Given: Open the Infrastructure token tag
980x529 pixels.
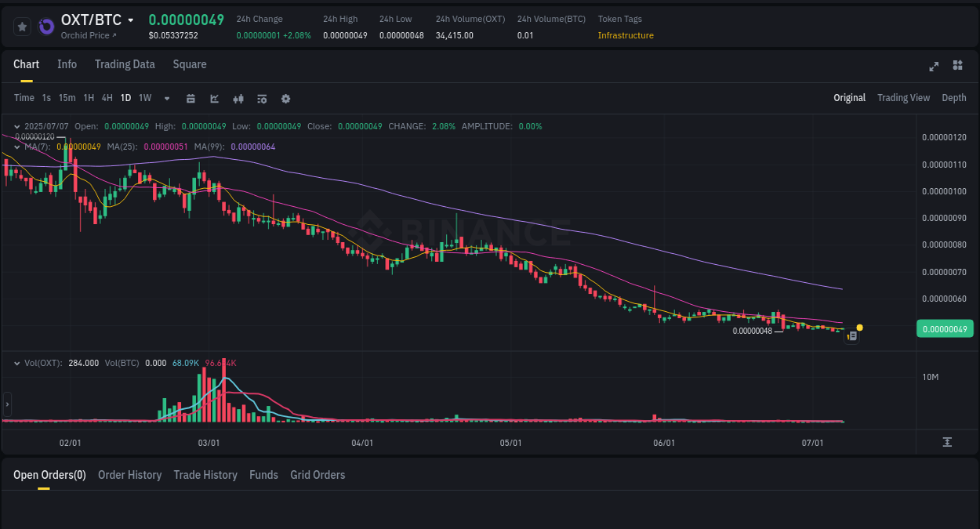Looking at the screenshot, I should [x=626, y=35].
